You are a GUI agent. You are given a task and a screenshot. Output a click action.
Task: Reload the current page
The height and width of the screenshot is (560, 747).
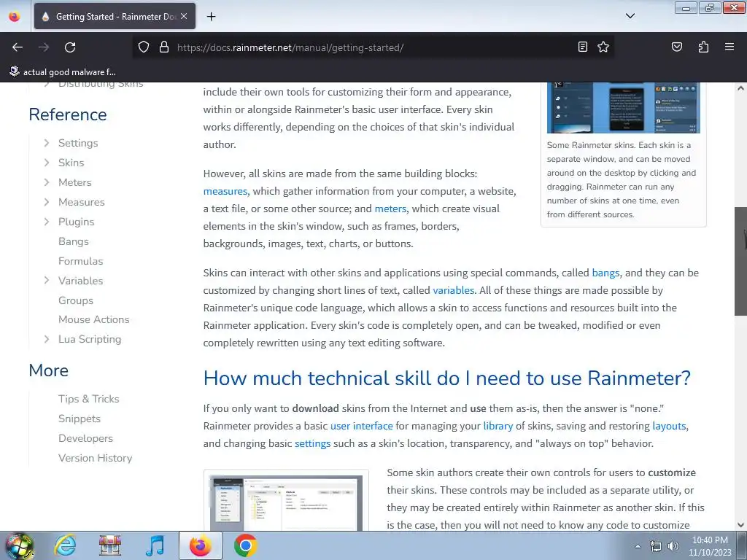click(70, 47)
